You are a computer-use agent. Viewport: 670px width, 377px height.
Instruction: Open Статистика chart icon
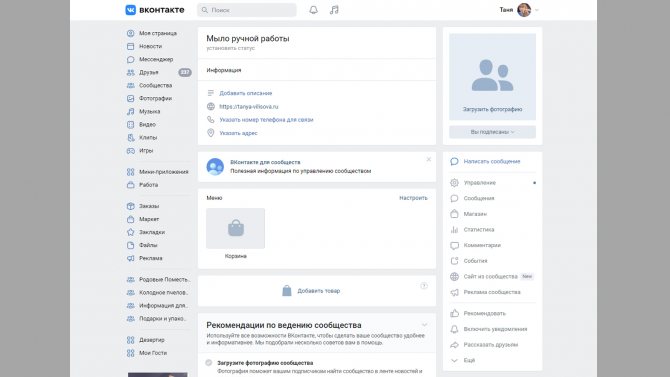tap(454, 230)
